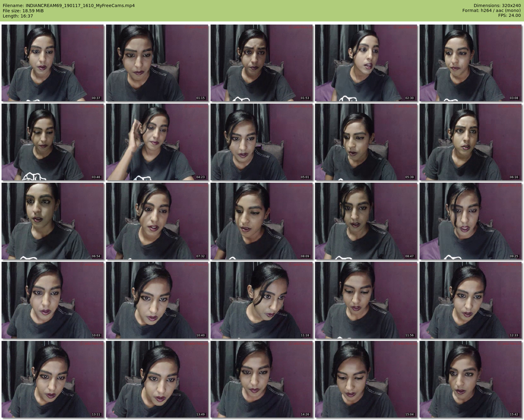Select the thumbnail timestamped 10:40
Screen dimensions: 524x420
pyautogui.click(x=157, y=300)
